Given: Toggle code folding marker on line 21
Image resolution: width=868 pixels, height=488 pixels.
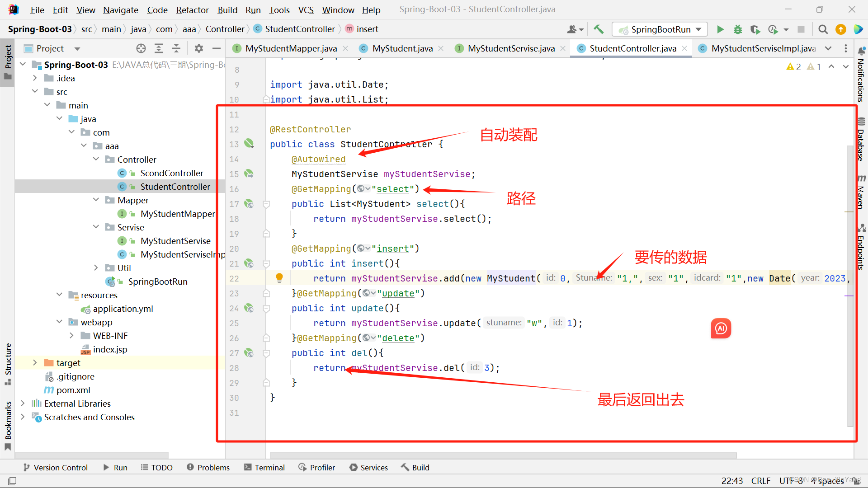Looking at the screenshot, I should (266, 264).
